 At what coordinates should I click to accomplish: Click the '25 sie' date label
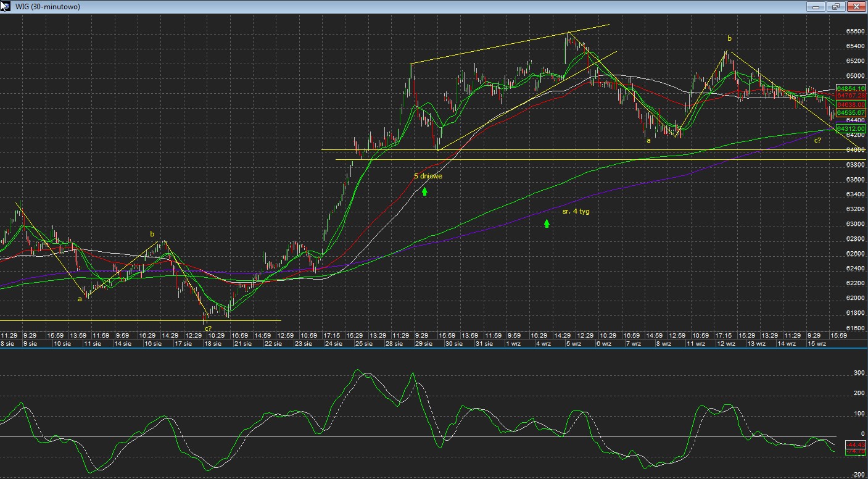365,343
